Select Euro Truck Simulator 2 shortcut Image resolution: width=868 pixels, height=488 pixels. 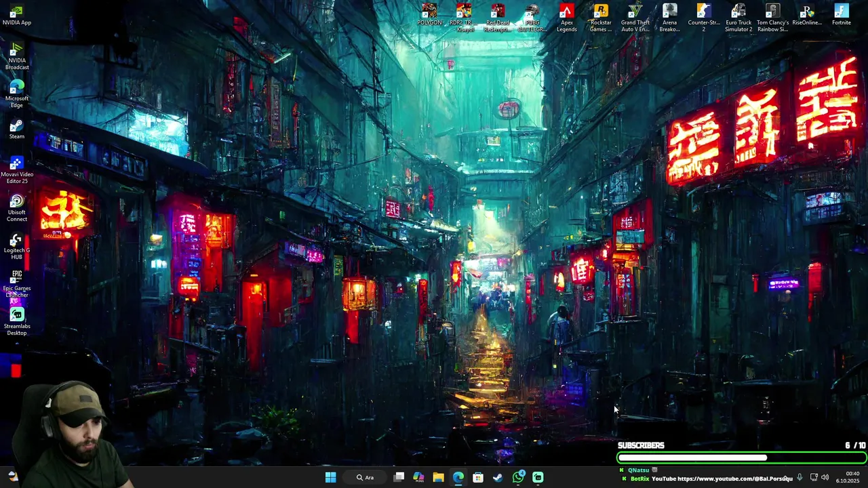click(x=738, y=18)
